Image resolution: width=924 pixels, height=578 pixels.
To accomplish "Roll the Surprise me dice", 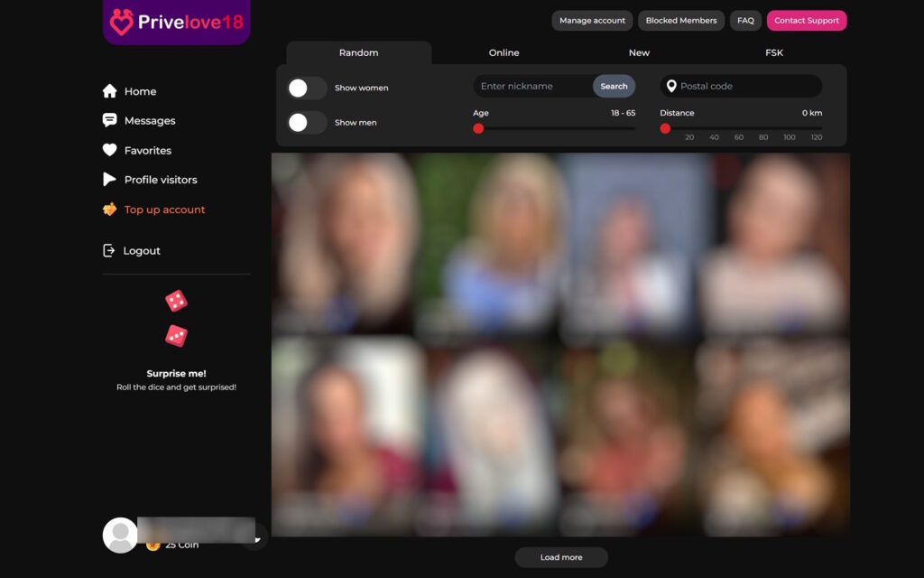I will [176, 318].
